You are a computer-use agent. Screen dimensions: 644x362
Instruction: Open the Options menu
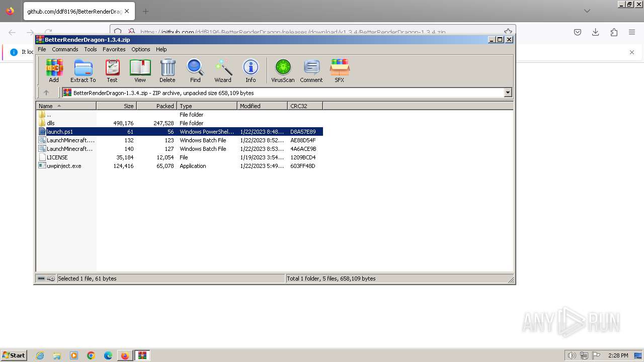(x=141, y=49)
